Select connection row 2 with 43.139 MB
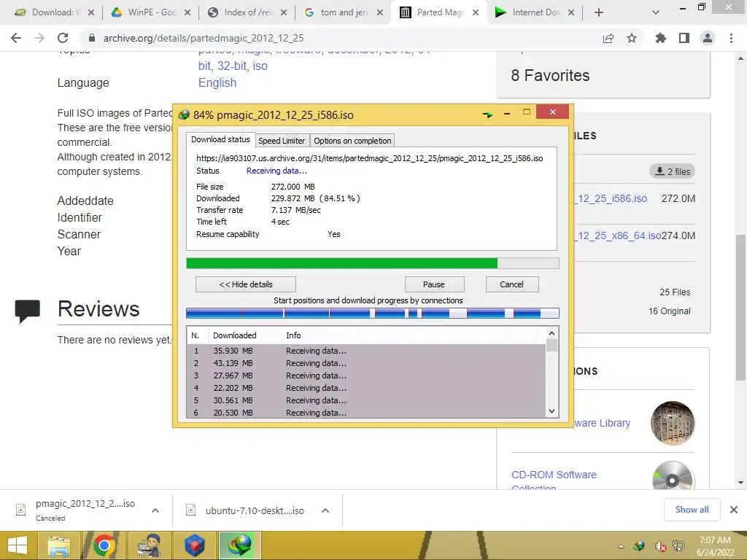The height and width of the screenshot is (560, 747). [x=366, y=363]
